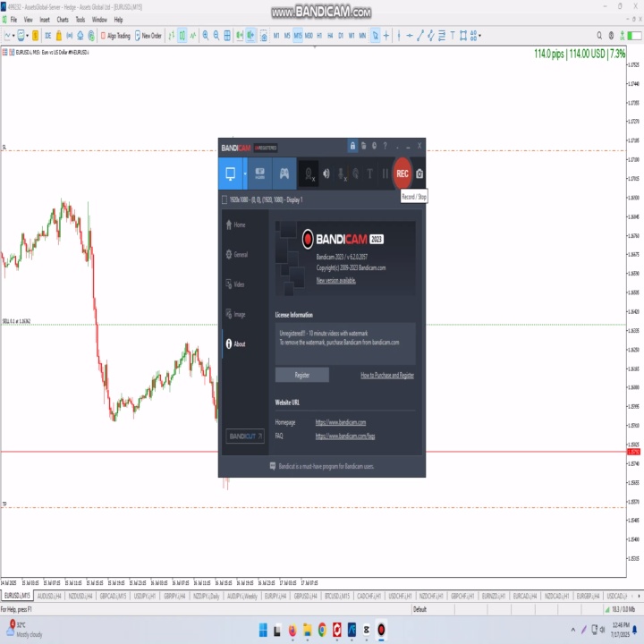Toggle mouse click effect icon

click(x=356, y=174)
